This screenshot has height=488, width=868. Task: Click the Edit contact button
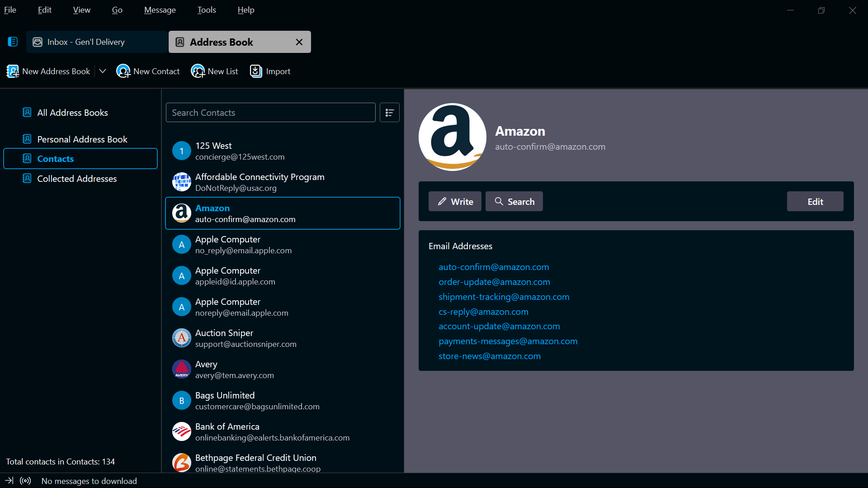(x=815, y=201)
